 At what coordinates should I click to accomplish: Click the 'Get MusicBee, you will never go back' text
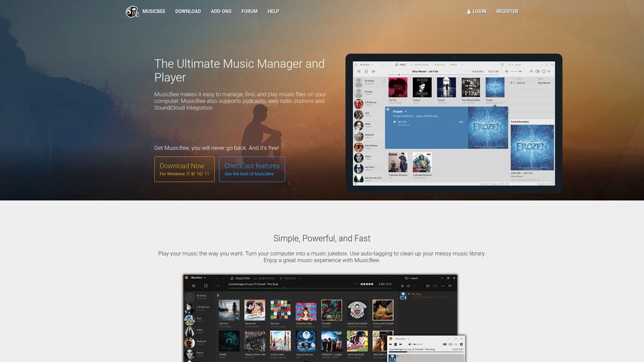pyautogui.click(x=217, y=148)
